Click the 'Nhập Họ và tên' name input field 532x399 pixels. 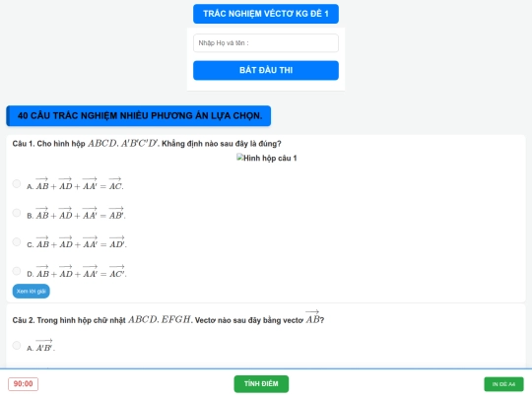[266, 43]
